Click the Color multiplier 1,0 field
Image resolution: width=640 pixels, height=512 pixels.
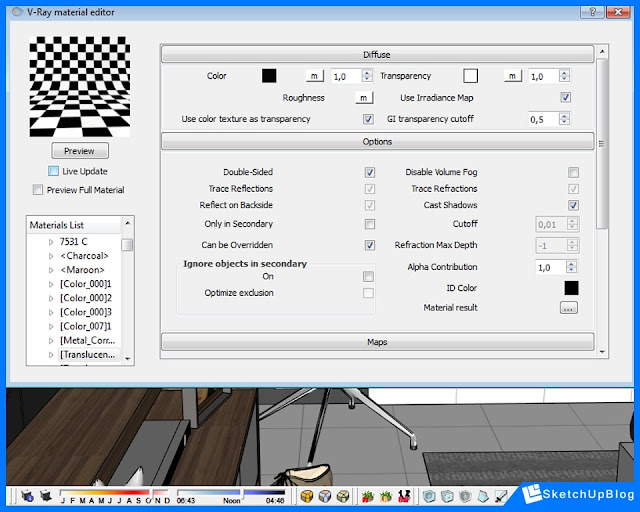pyautogui.click(x=346, y=76)
